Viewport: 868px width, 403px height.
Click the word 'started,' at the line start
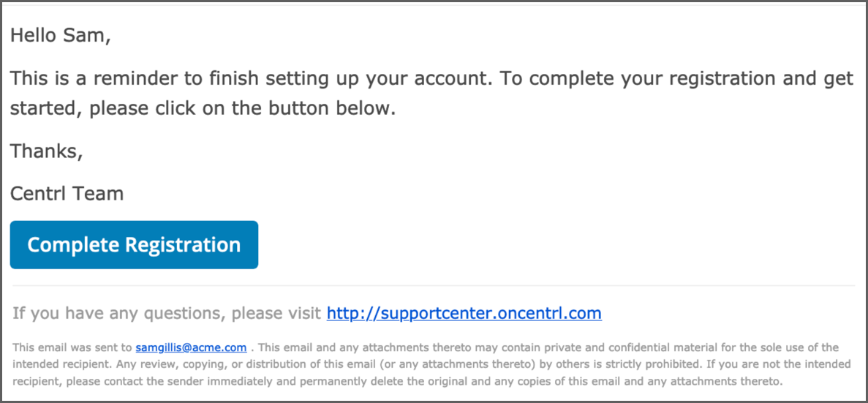(x=47, y=108)
